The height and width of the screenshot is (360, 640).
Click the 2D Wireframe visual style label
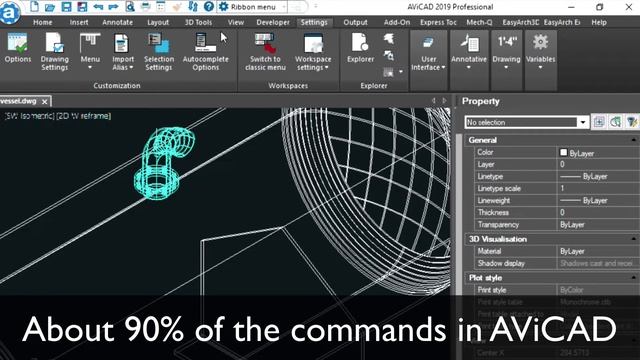pos(83,116)
